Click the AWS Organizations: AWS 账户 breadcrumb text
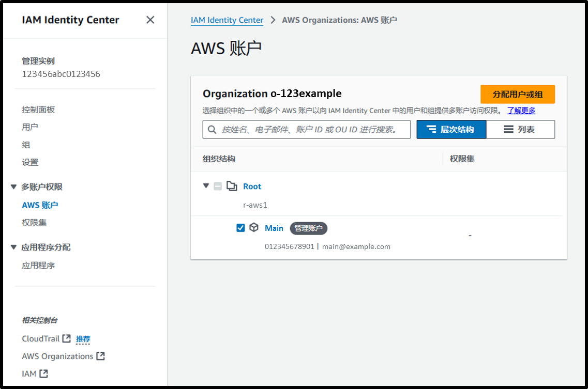The width and height of the screenshot is (588, 389). 339,20
